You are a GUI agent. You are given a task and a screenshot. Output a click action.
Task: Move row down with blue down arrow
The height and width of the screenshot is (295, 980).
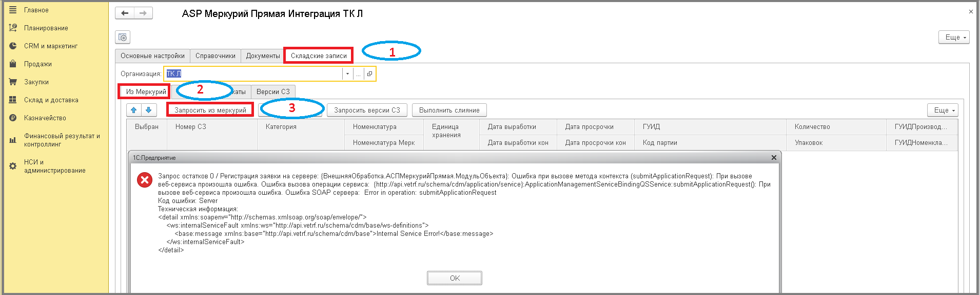click(x=148, y=110)
